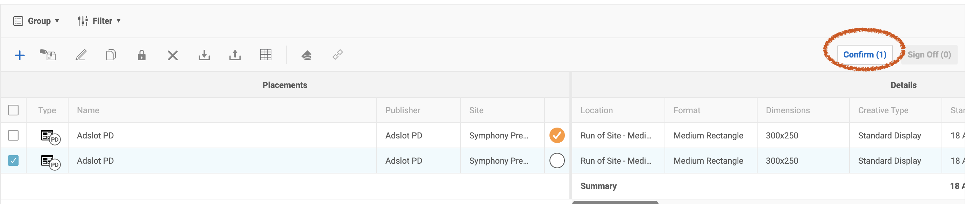Screen dimensions: 980x204
Task: Uncheck the second Adslot PD row checkbox
Action: click(x=13, y=161)
